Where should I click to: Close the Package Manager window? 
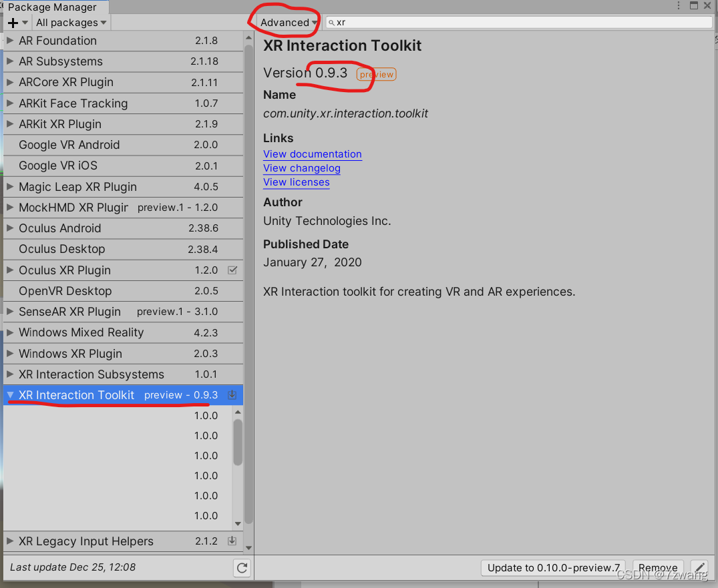pyautogui.click(x=707, y=5)
